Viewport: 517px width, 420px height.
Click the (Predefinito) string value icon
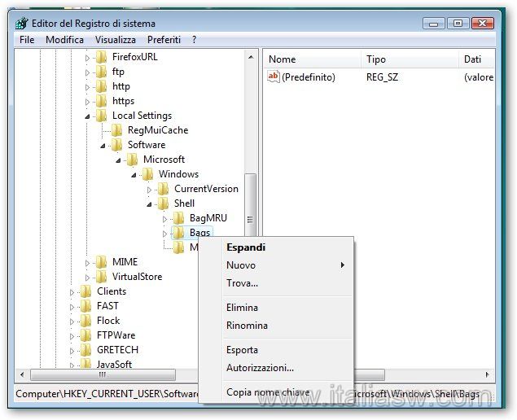(274, 77)
